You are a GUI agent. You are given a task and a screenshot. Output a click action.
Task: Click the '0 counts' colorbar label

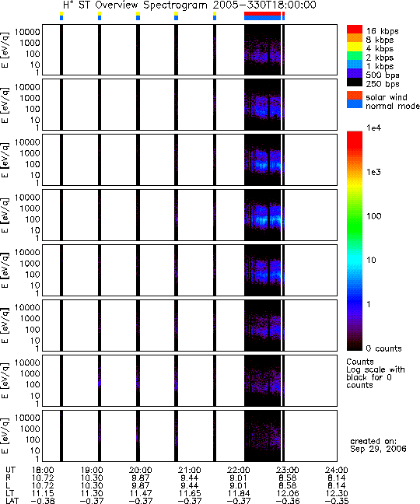coord(383,348)
